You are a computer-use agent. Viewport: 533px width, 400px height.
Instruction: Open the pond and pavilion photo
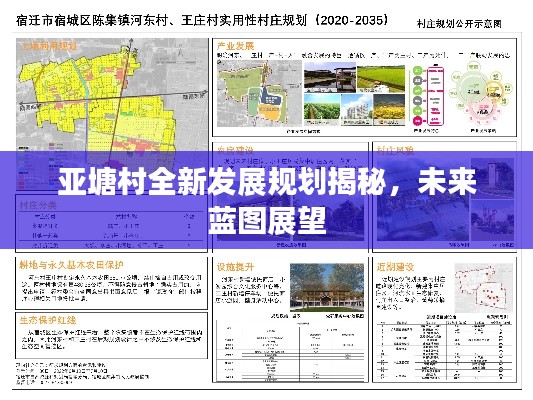329,77
